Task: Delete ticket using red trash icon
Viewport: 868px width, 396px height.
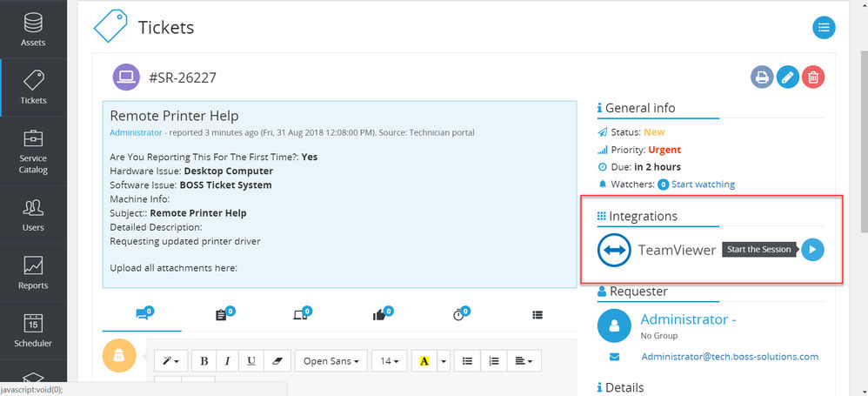Action: point(812,77)
